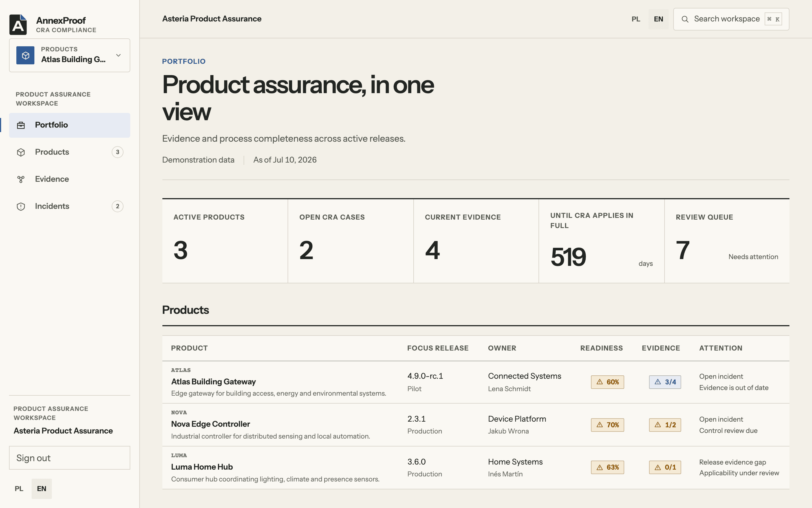Click the 60% readiness warning badge

[607, 382]
